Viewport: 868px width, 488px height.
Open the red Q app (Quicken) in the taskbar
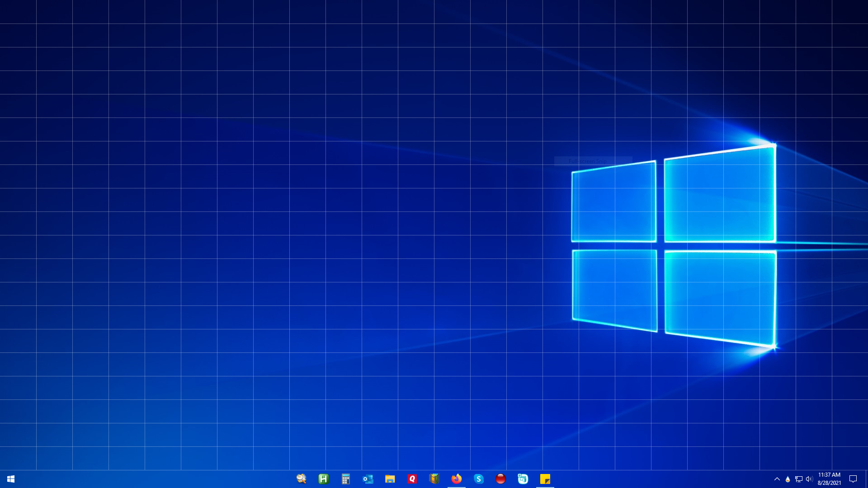click(x=412, y=479)
